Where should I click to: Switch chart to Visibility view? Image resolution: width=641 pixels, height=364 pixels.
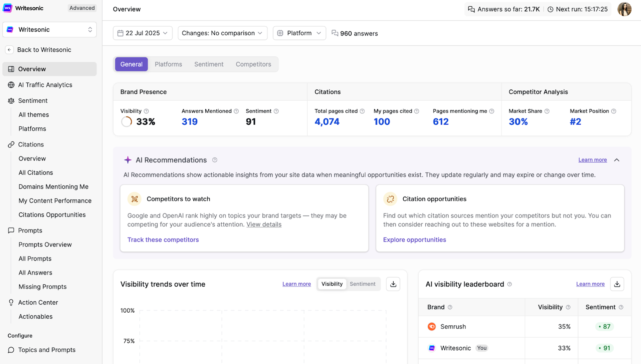point(332,284)
